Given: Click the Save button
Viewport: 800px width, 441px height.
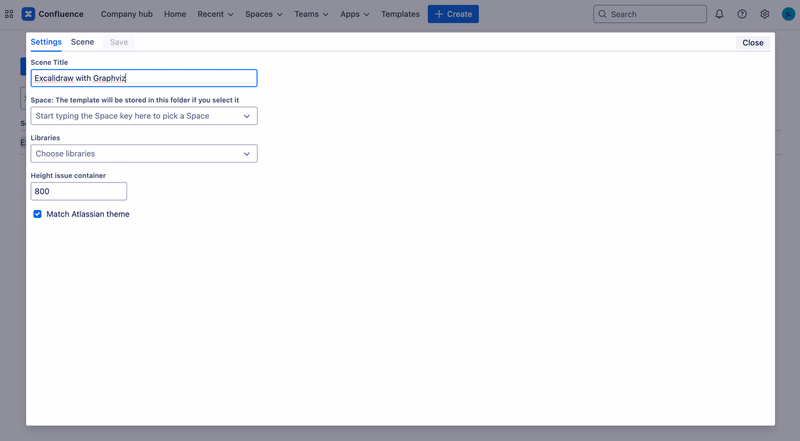Looking at the screenshot, I should click(119, 42).
